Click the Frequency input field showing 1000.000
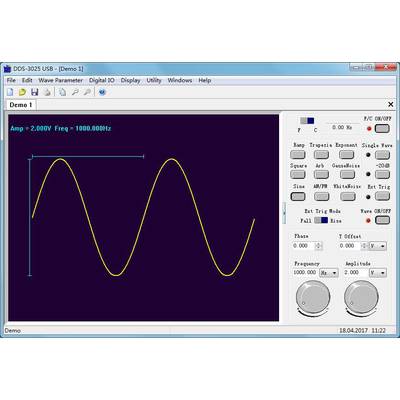The image size is (400, 400). click(x=305, y=273)
